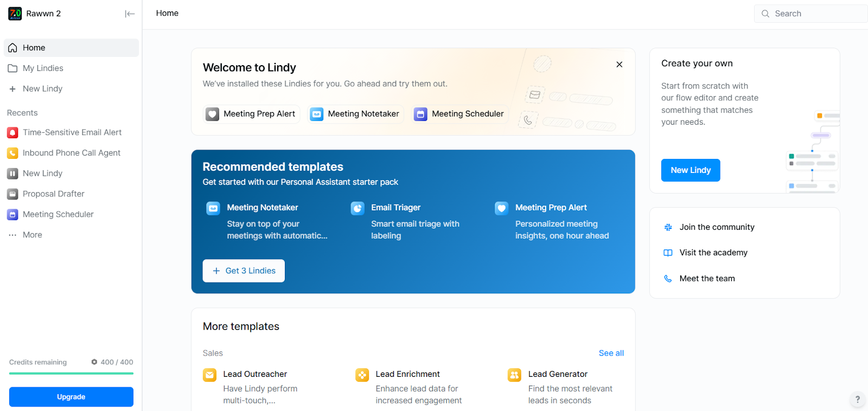Click the credits coin icon
The height and width of the screenshot is (411, 868).
click(94, 362)
